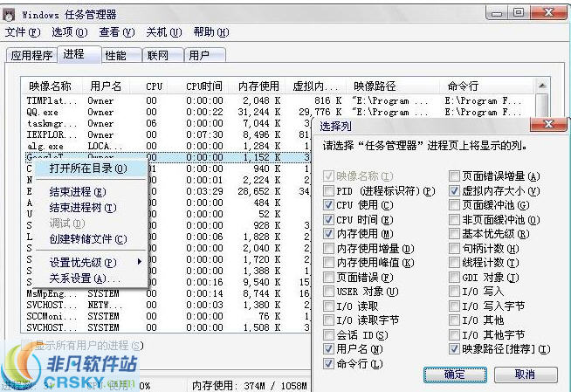Click 取消 in 选择列 dialog
Screen dimensions: 571x392
click(x=526, y=375)
